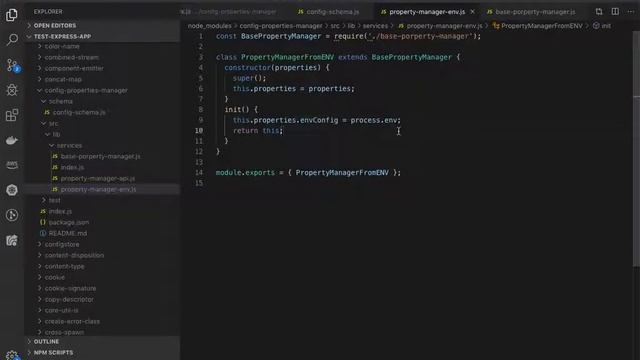Click PropertyManagerFromENV class in breadcrumb
Image resolution: width=640 pixels, height=360 pixels.
pos(537,26)
